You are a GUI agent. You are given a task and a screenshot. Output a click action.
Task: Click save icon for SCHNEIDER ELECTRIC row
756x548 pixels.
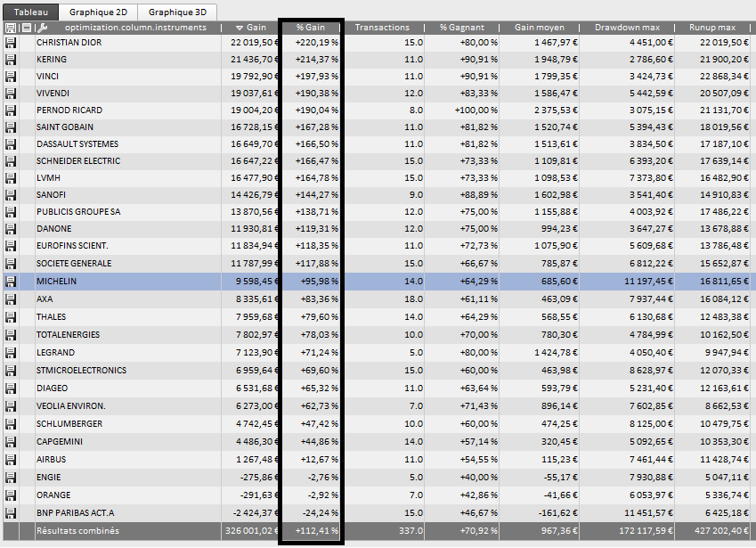[11, 161]
